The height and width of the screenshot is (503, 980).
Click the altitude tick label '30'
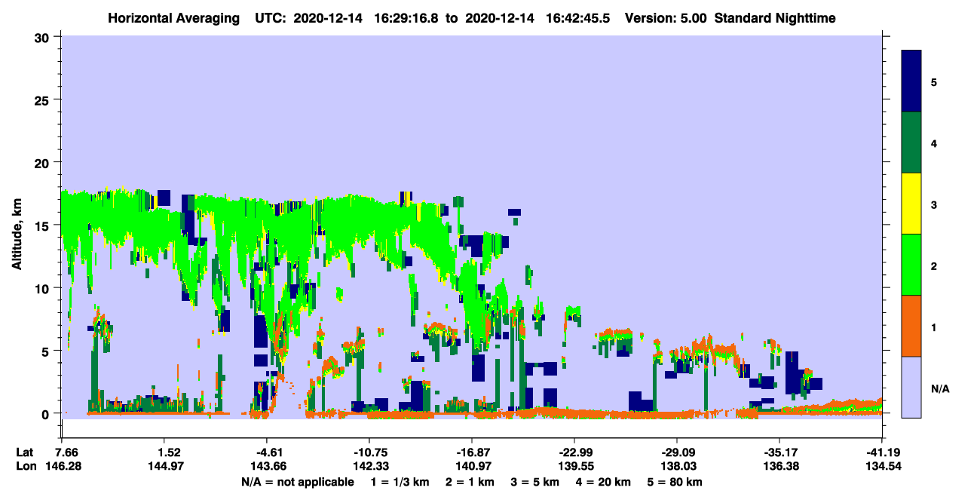[43, 37]
